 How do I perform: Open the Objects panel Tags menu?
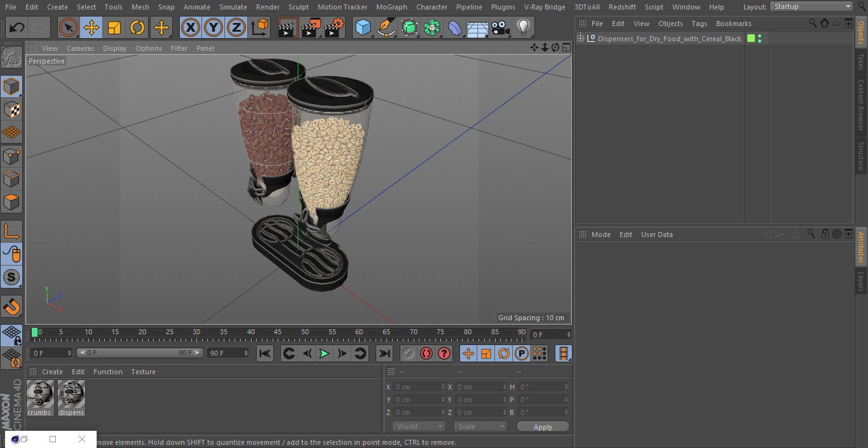[699, 24]
